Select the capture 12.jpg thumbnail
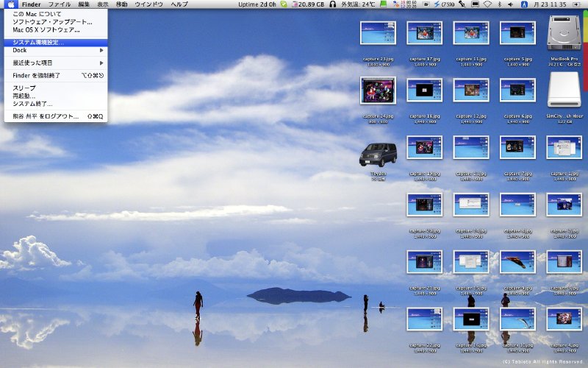 (471, 90)
